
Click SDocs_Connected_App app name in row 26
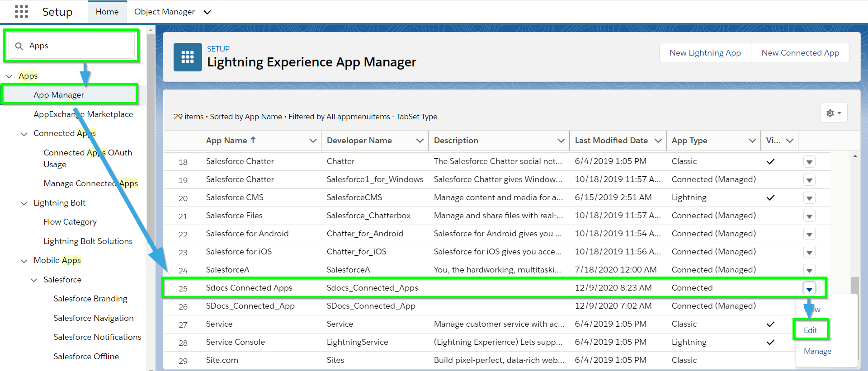(250, 306)
